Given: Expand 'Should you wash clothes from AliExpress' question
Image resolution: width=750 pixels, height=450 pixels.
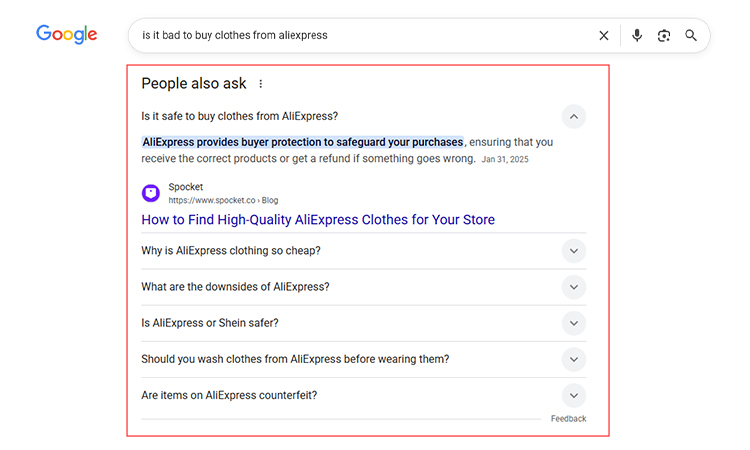Looking at the screenshot, I should [574, 359].
